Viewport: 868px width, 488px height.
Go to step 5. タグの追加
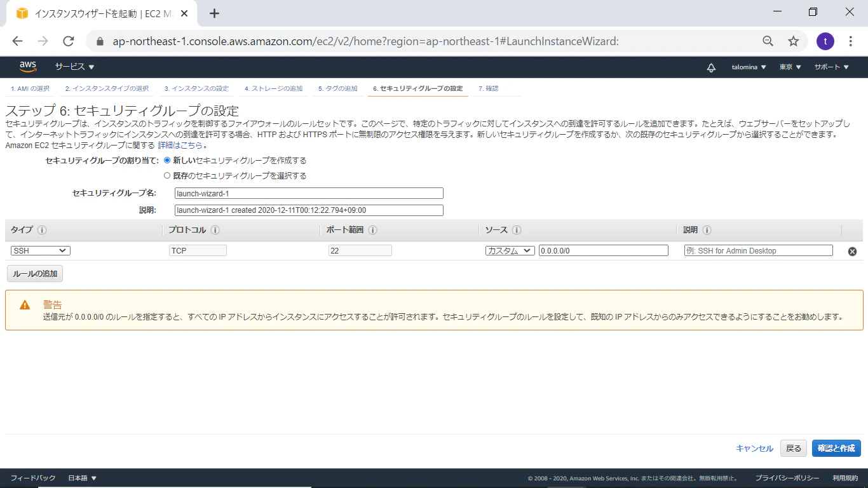coord(338,88)
